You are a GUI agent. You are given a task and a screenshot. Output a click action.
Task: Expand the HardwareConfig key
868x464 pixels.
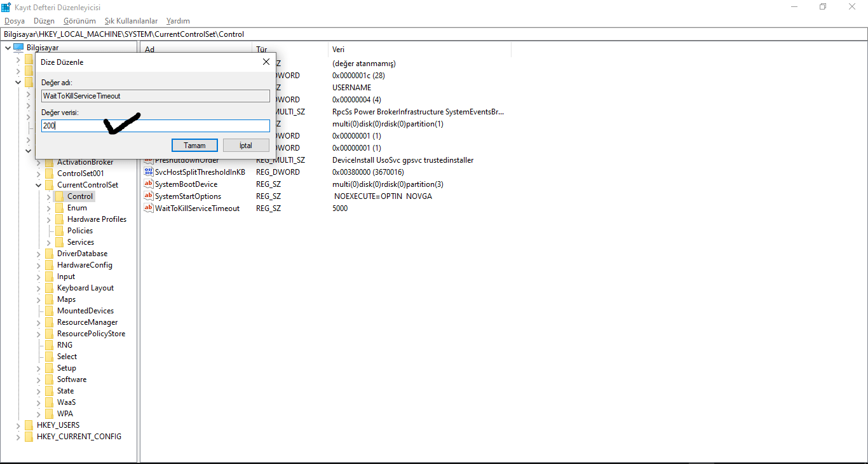[x=38, y=265]
